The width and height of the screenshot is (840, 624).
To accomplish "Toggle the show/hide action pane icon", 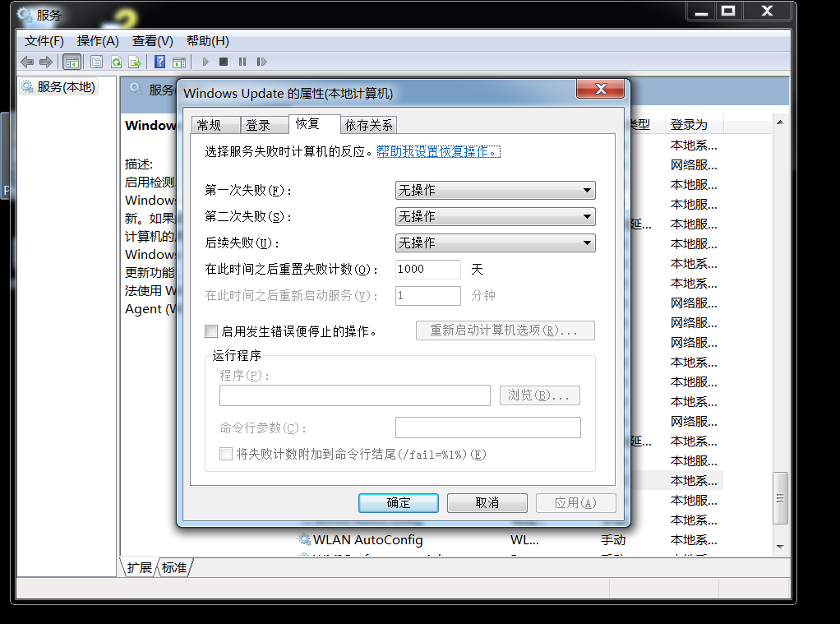I will (179, 62).
